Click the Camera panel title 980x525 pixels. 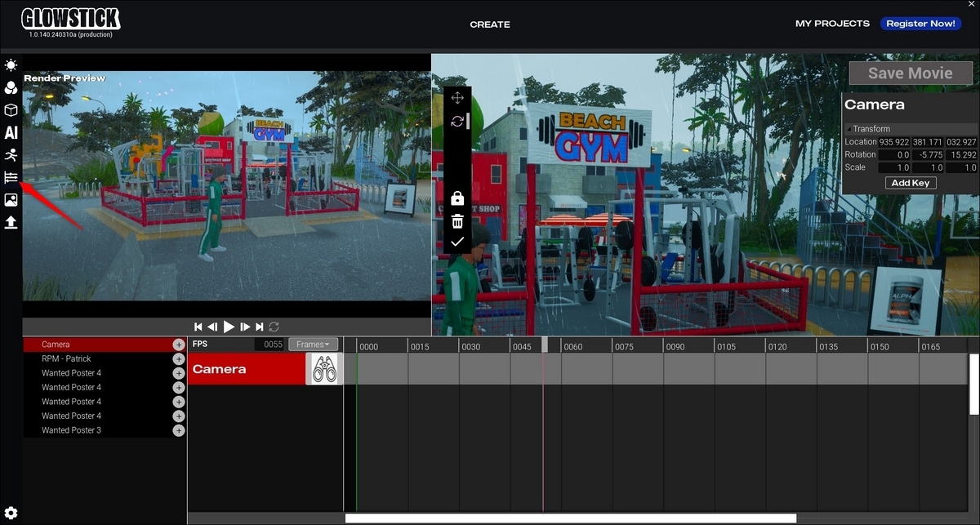(875, 105)
